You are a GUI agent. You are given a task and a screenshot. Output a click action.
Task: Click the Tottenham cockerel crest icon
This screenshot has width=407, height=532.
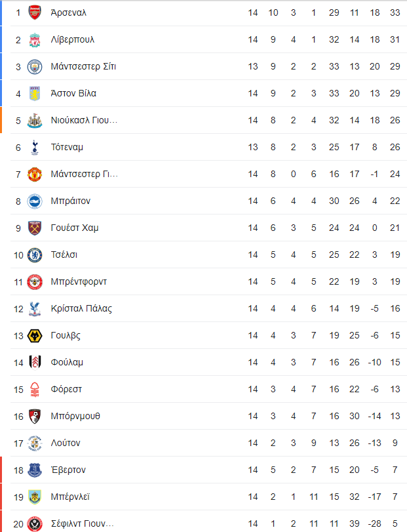pos(35,147)
